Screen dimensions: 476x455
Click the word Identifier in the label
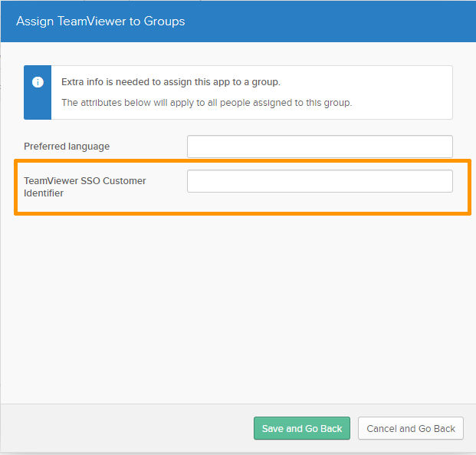point(44,193)
